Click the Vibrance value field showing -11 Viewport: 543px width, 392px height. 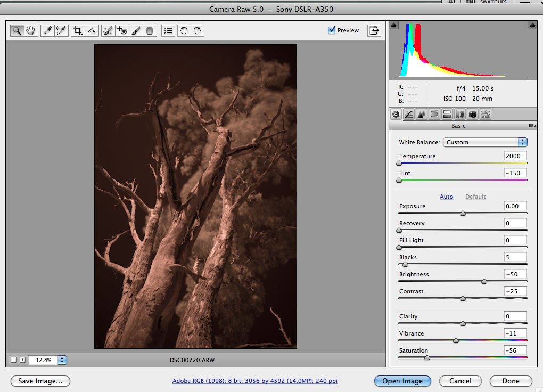pyautogui.click(x=515, y=333)
